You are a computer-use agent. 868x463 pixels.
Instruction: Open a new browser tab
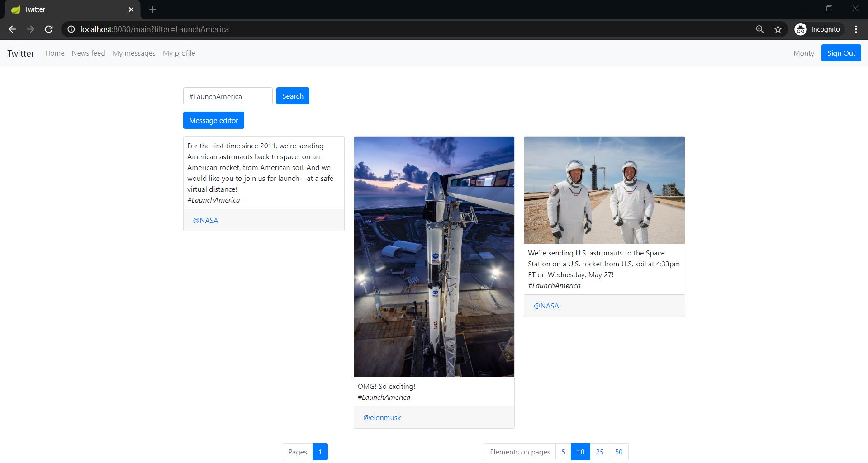tap(152, 9)
